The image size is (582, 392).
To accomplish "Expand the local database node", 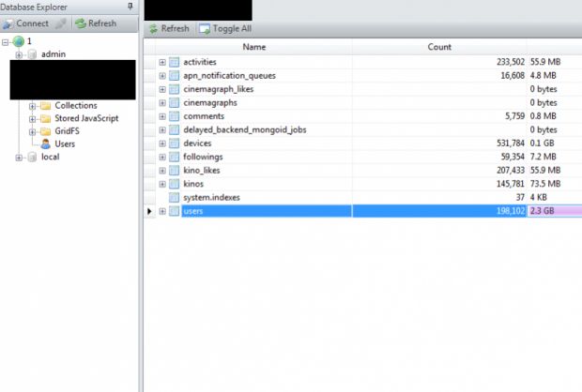I will point(19,158).
